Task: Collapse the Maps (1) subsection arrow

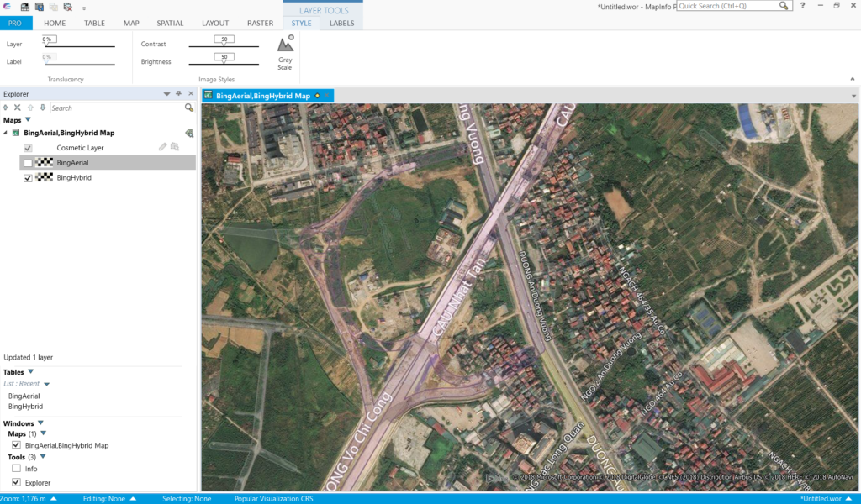Action: point(44,433)
